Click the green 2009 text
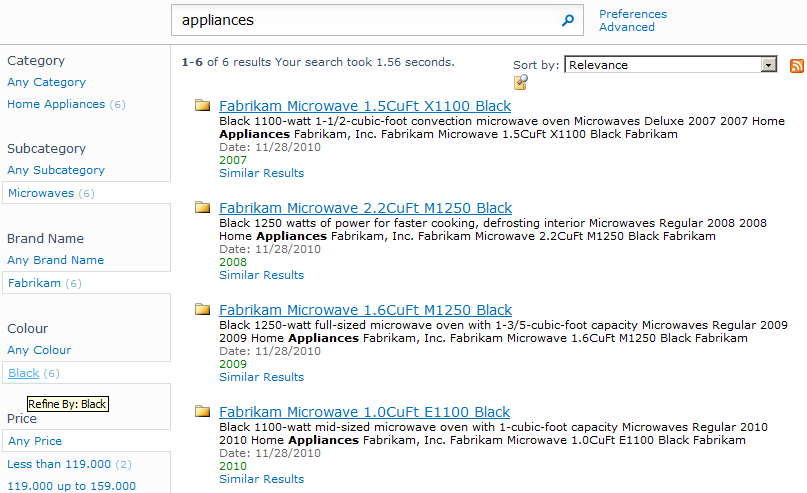 233,364
